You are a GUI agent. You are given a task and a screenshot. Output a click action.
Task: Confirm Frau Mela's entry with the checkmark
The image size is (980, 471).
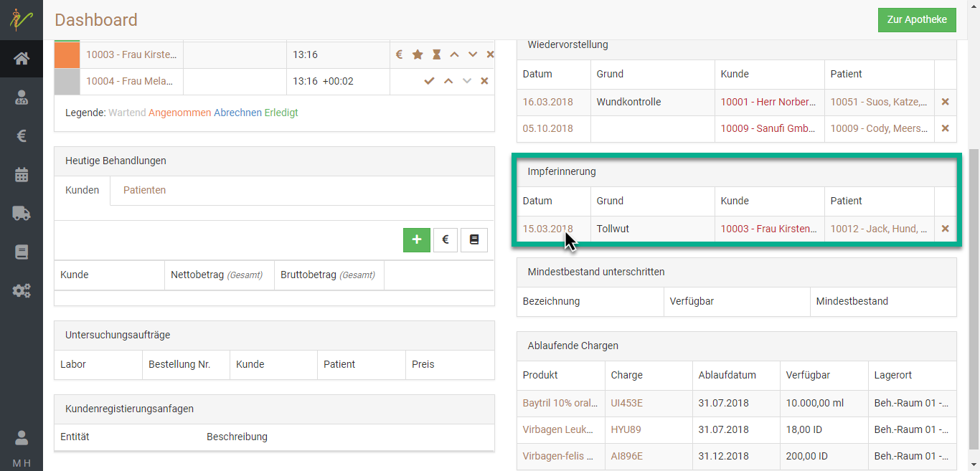point(429,81)
